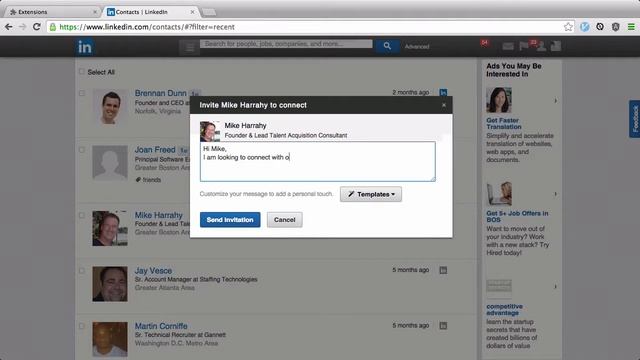Click the Cancel button

(x=284, y=220)
